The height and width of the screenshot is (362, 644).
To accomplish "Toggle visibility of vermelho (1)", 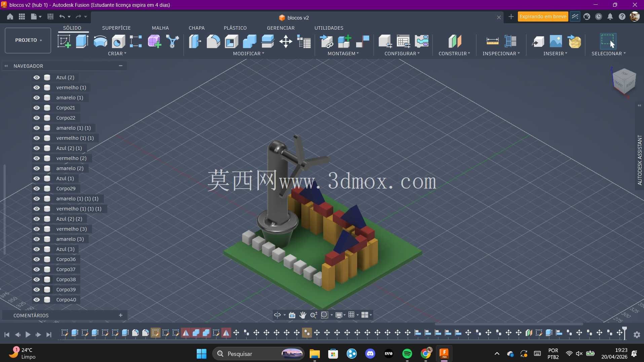I will 37,88.
